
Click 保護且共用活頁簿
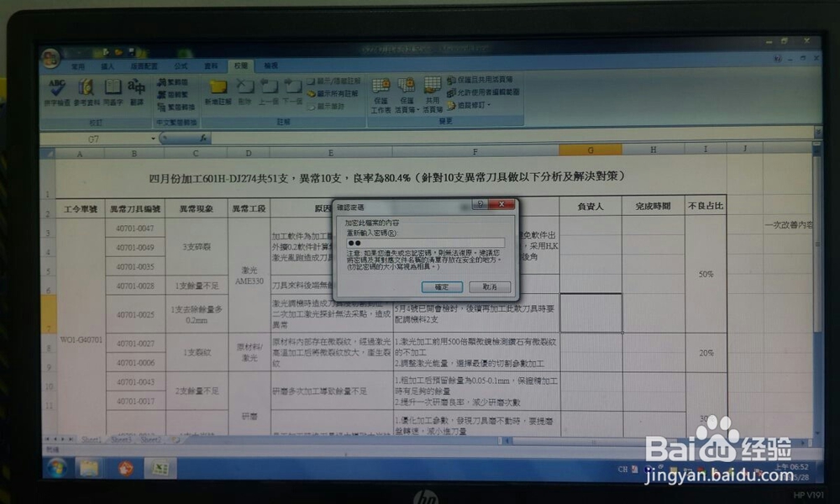480,79
